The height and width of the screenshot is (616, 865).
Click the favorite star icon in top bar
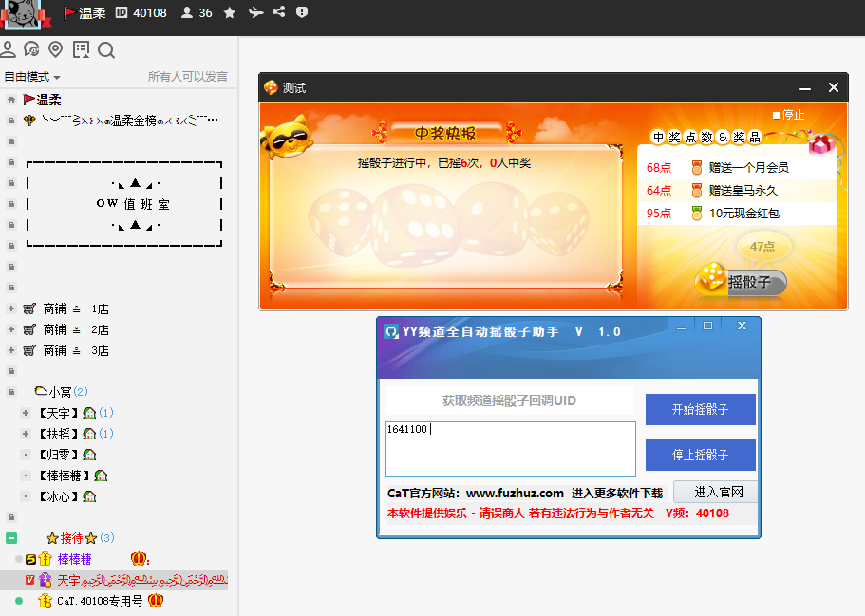tap(230, 12)
